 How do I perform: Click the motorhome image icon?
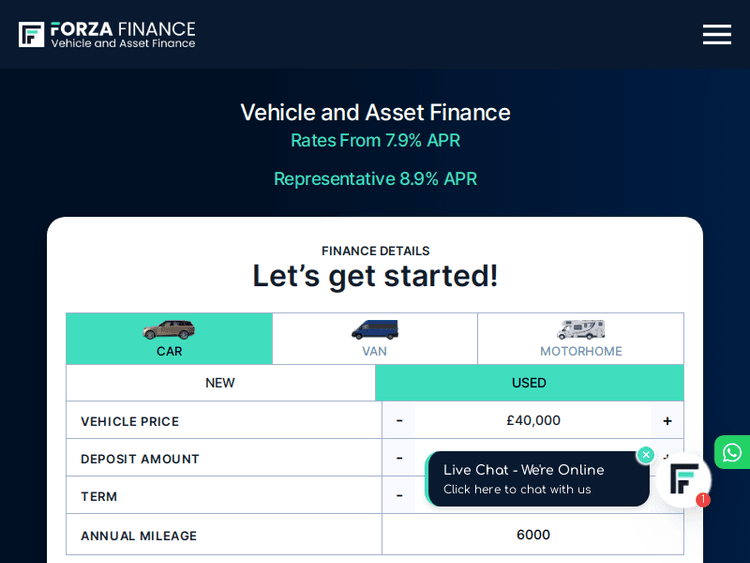580,329
